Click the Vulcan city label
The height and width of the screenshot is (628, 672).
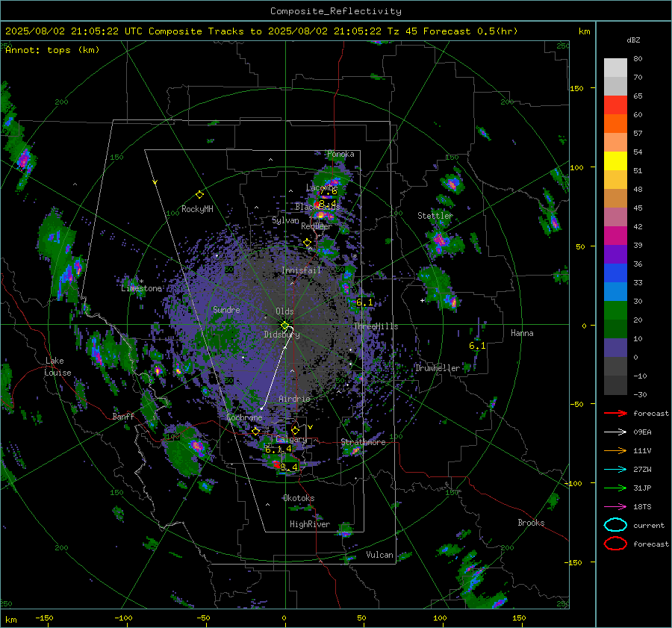[379, 555]
